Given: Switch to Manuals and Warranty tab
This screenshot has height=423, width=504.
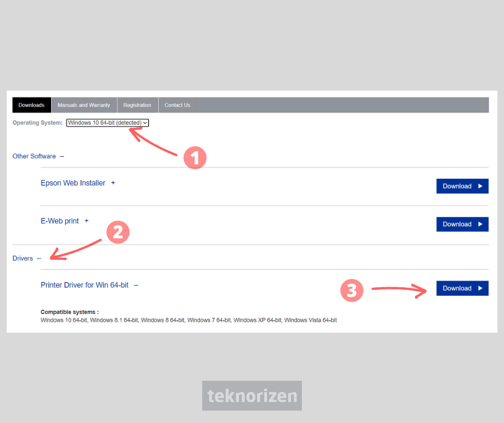Looking at the screenshot, I should 84,105.
